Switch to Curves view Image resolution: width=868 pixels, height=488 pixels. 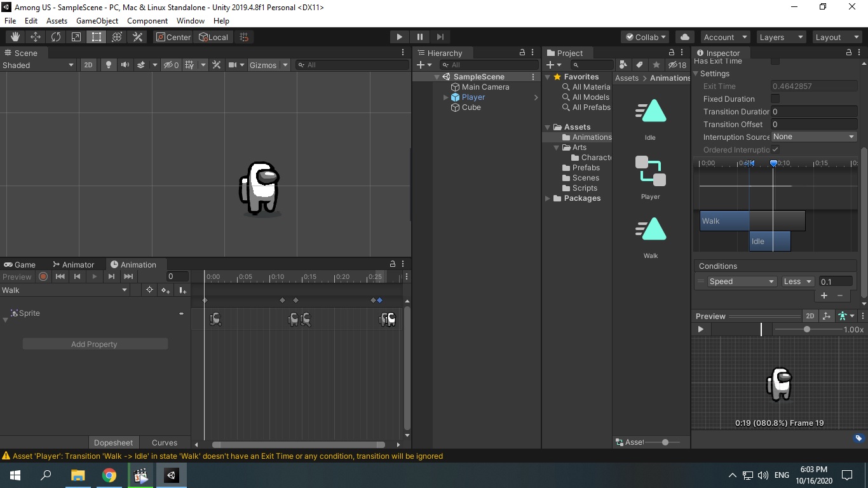(x=165, y=442)
